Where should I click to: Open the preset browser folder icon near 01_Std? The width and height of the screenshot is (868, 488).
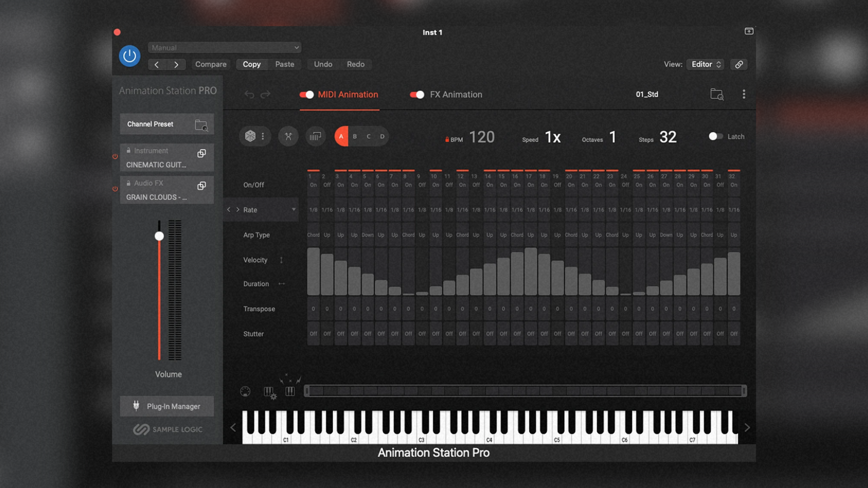click(717, 94)
